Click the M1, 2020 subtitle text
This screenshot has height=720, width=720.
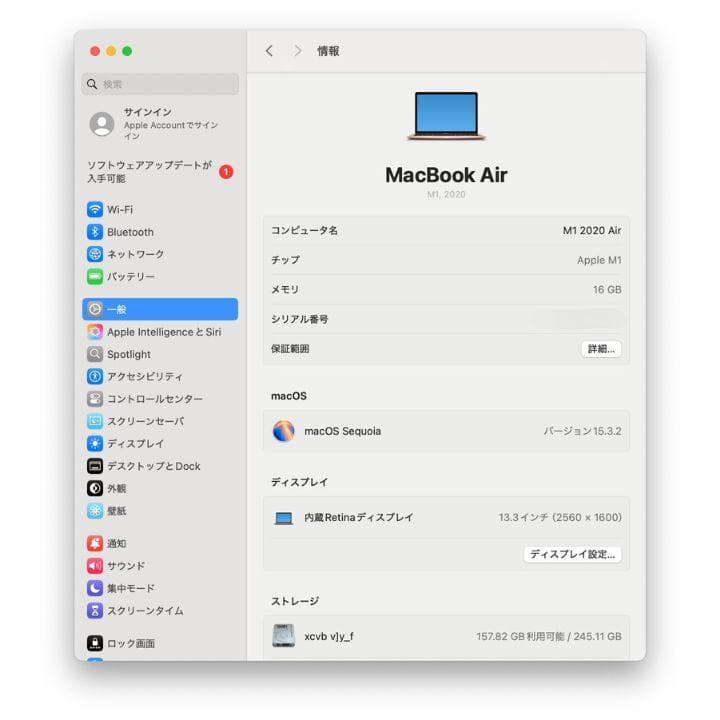click(446, 194)
